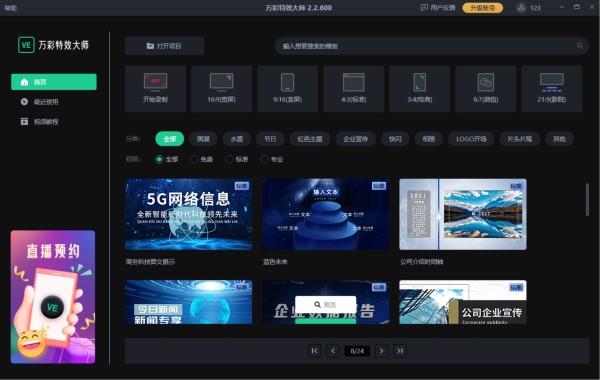Click the 打开项目 button
The image size is (600, 380).
tap(165, 46)
